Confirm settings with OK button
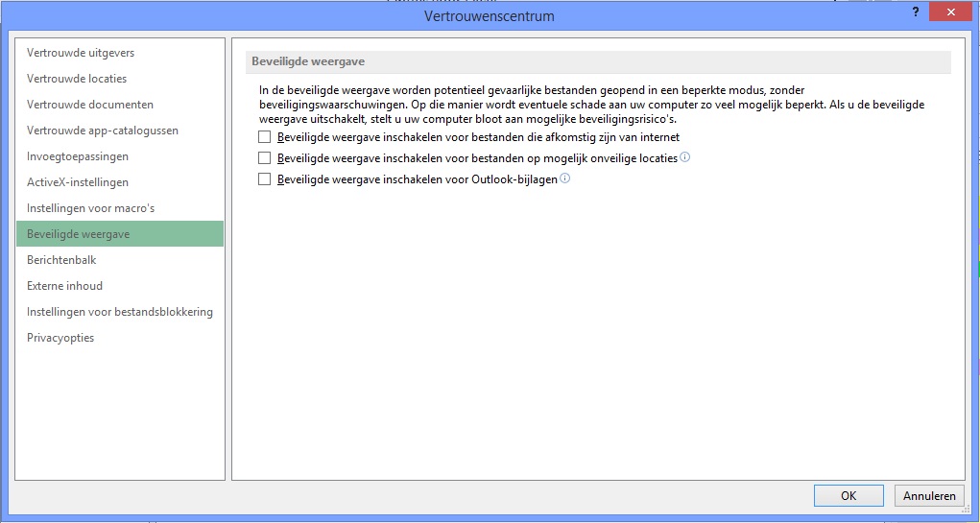 (849, 496)
